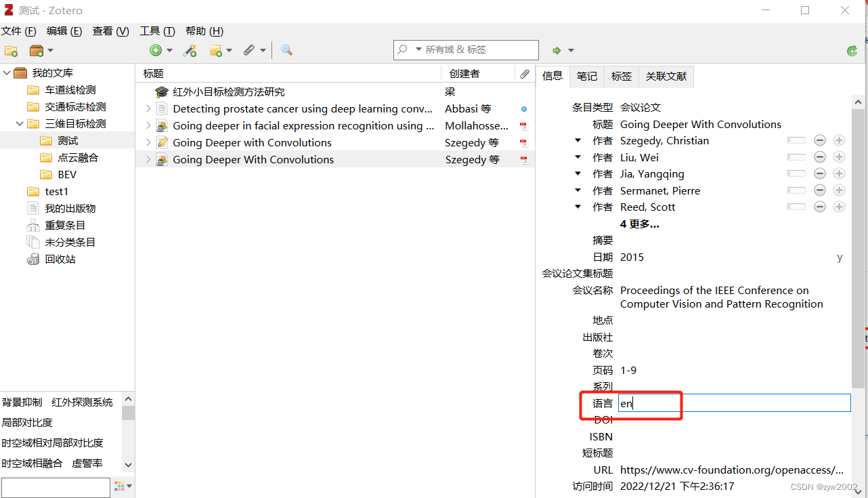Image resolution: width=868 pixels, height=498 pixels.
Task: Add an author after Szegedy, Christian with the plus button
Action: point(839,140)
